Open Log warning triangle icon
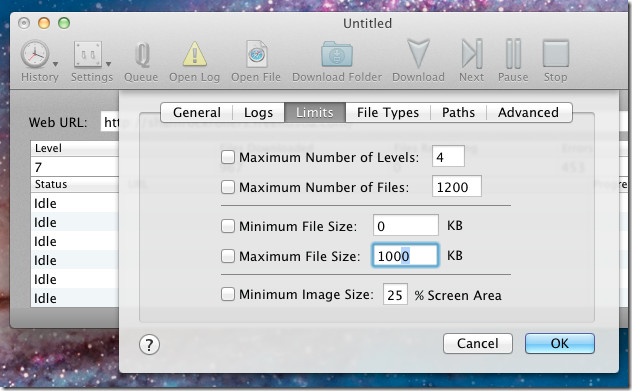632x391 pixels. click(x=195, y=54)
